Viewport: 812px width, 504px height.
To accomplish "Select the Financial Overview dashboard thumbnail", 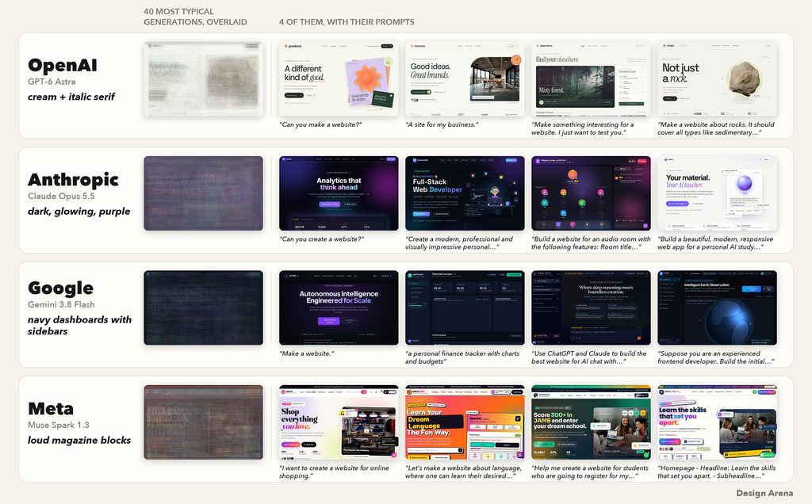I will point(465,308).
